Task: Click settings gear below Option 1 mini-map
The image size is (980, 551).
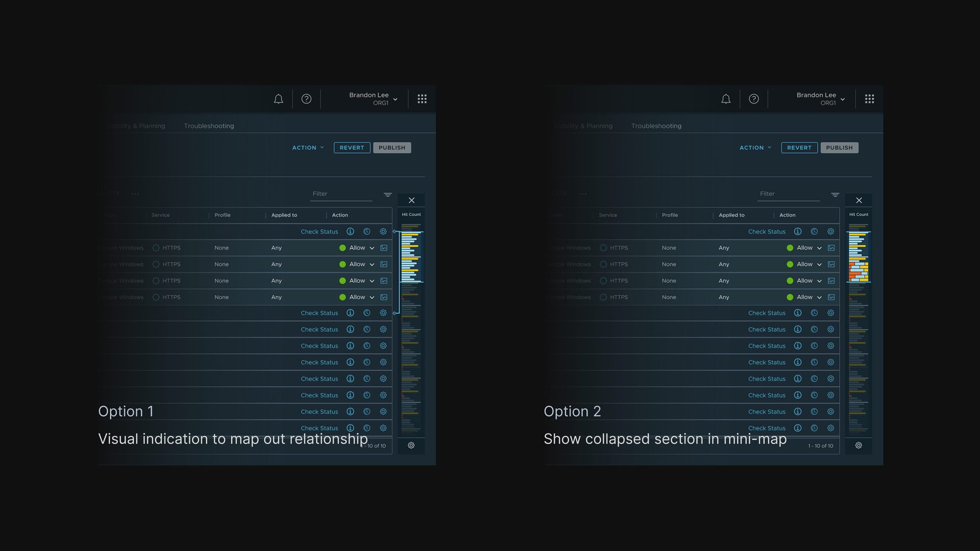Action: pyautogui.click(x=411, y=445)
